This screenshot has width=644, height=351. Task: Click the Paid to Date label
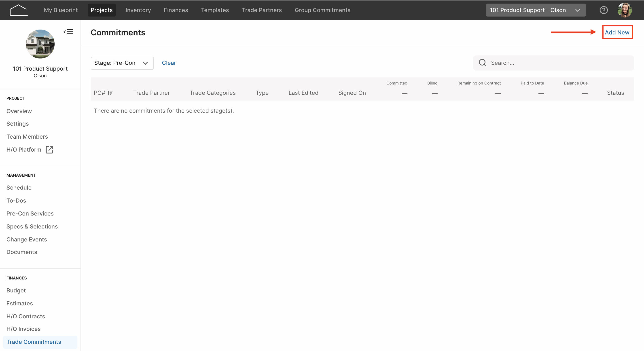tap(532, 83)
